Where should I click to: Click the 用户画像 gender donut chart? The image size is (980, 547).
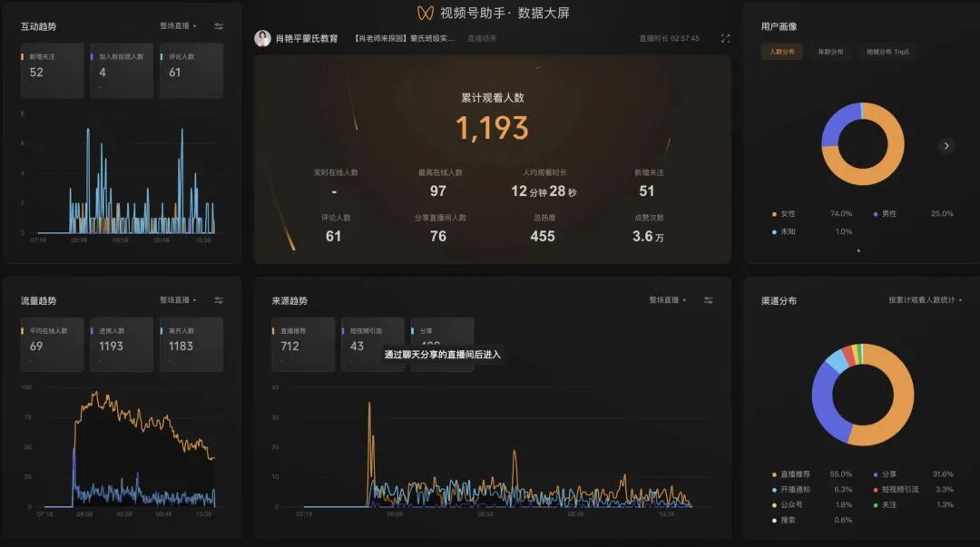coord(863,144)
